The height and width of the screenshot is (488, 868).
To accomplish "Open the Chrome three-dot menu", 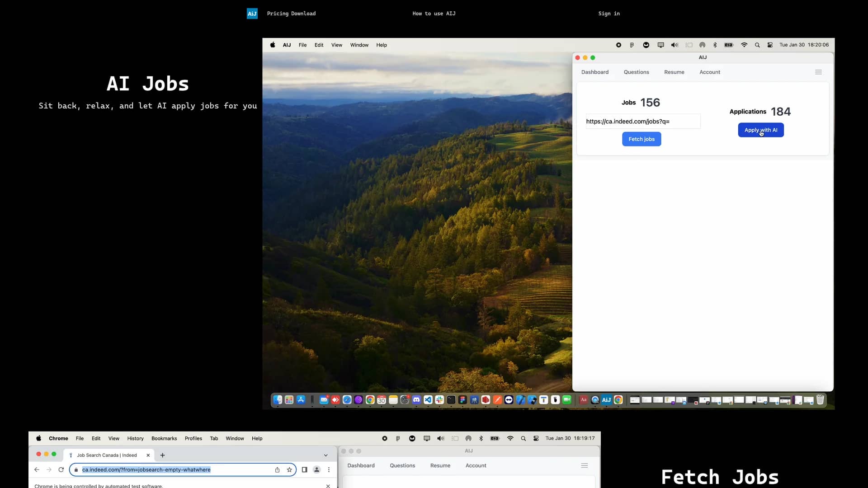I will coord(329,470).
